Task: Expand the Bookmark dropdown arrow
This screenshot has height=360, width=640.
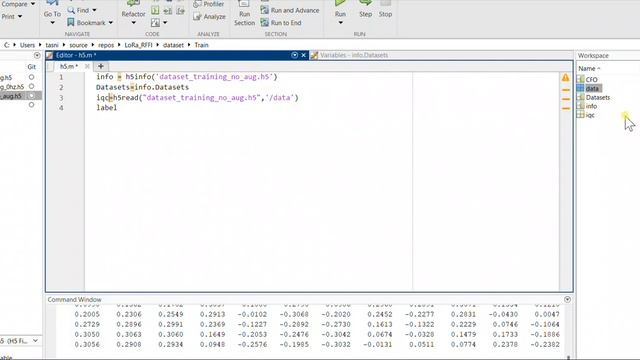Action: (111, 22)
